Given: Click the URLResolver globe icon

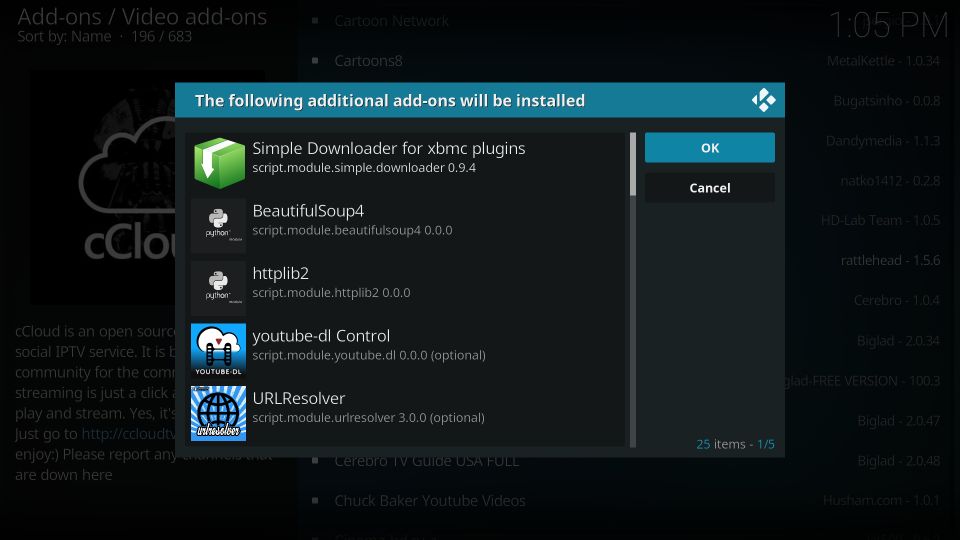Looking at the screenshot, I should click(x=219, y=413).
